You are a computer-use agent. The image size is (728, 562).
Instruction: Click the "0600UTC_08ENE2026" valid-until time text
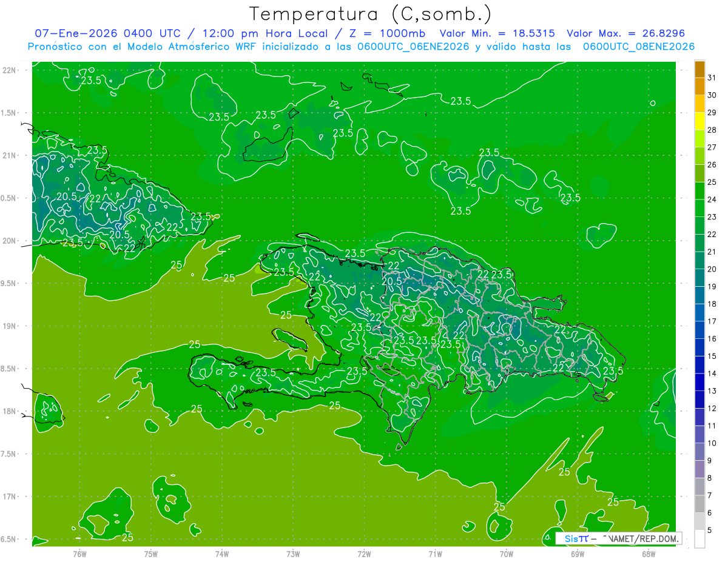tap(639, 47)
